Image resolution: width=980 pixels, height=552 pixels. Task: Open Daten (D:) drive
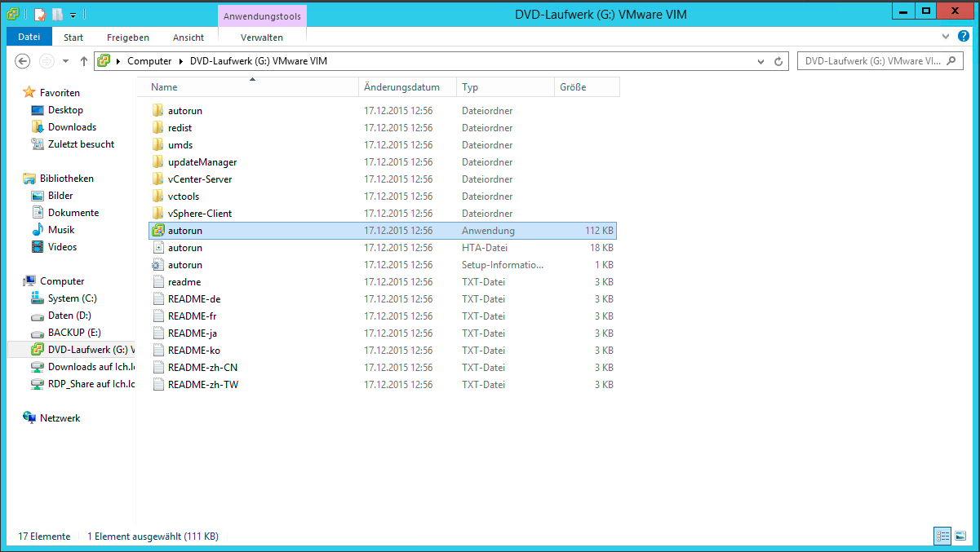click(x=69, y=316)
